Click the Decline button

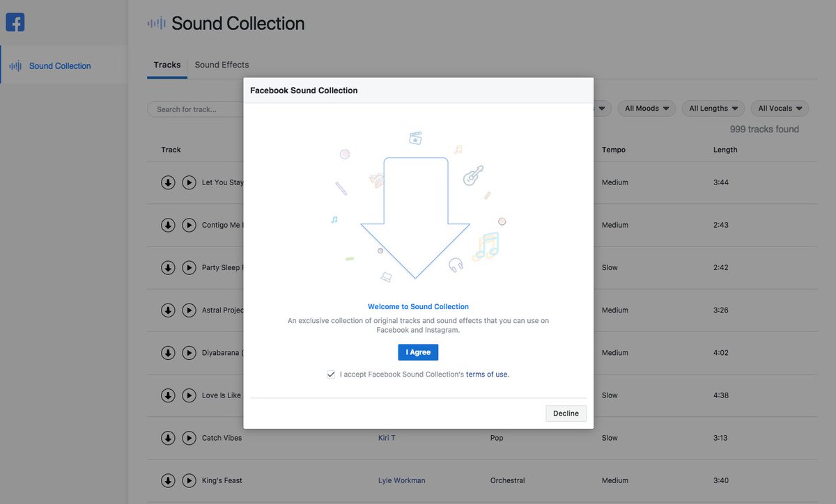tap(566, 414)
